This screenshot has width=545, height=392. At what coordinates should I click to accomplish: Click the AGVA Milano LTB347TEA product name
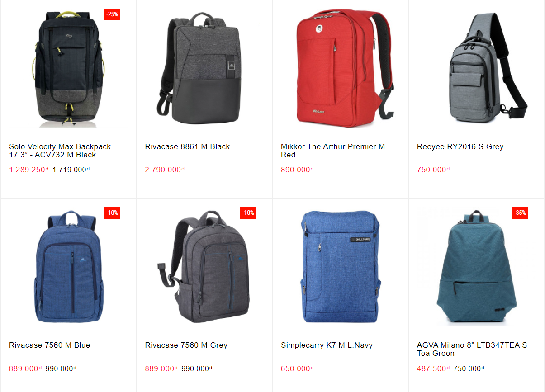(x=472, y=349)
